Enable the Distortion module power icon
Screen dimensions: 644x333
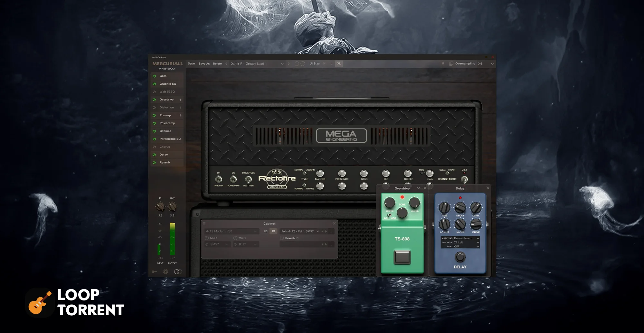pos(154,108)
